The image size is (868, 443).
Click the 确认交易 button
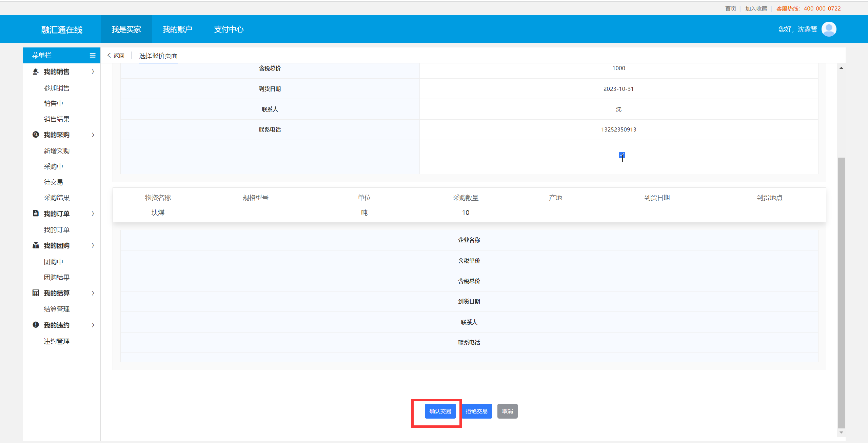(x=440, y=411)
